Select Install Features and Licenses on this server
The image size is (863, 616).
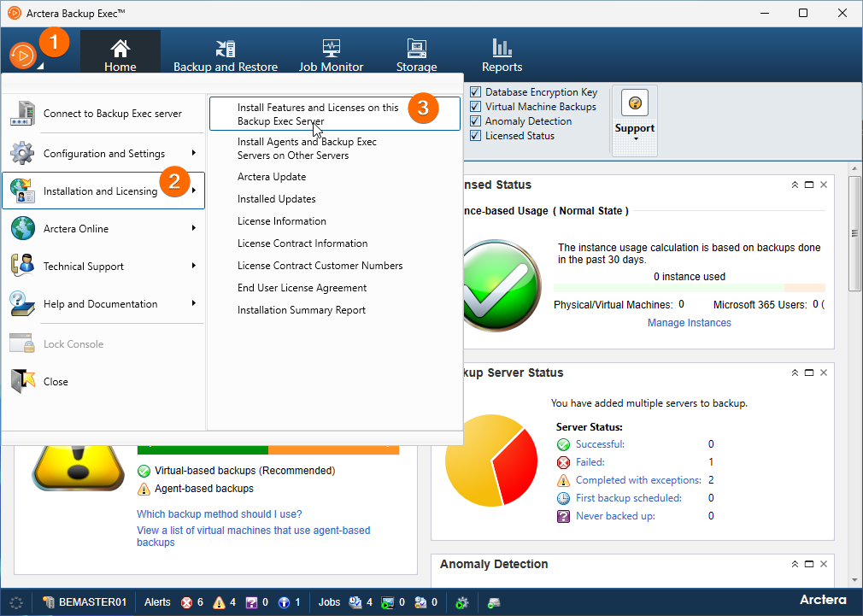(335, 114)
